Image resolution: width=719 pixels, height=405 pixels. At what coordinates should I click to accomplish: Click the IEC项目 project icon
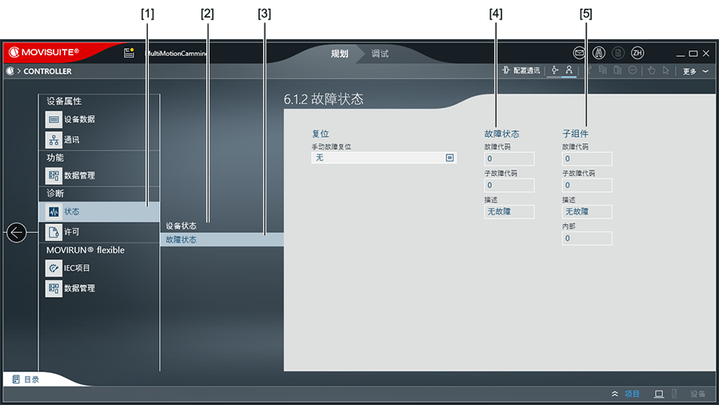(x=53, y=268)
